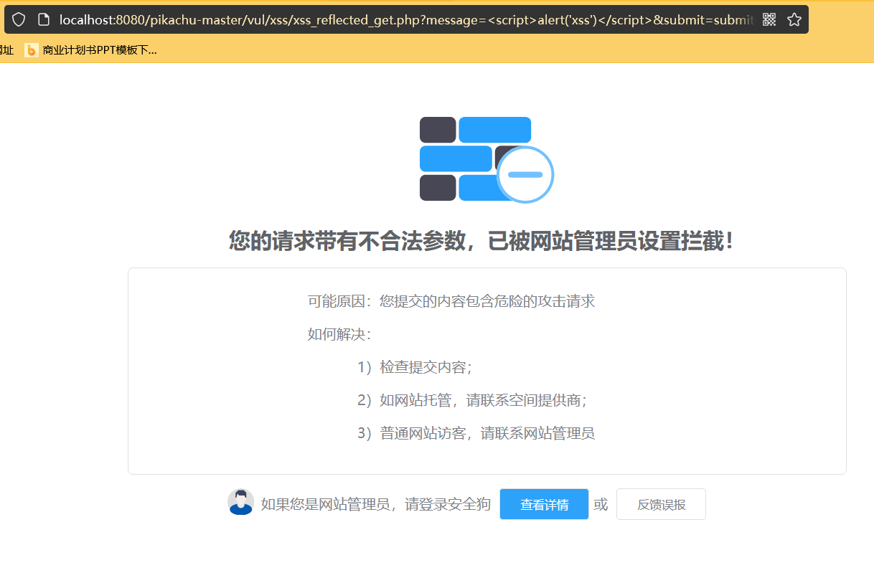The image size is (874, 588).
Task: Click the 反馈误报 button
Action: [x=661, y=504]
